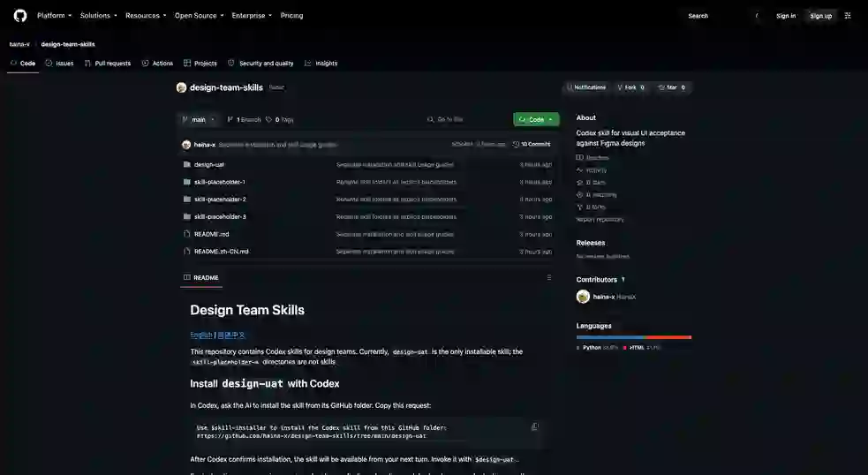Switch to the Code tab

click(23, 63)
